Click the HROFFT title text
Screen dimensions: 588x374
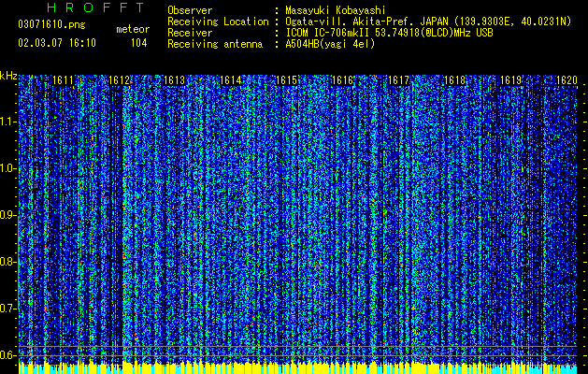point(95,7)
